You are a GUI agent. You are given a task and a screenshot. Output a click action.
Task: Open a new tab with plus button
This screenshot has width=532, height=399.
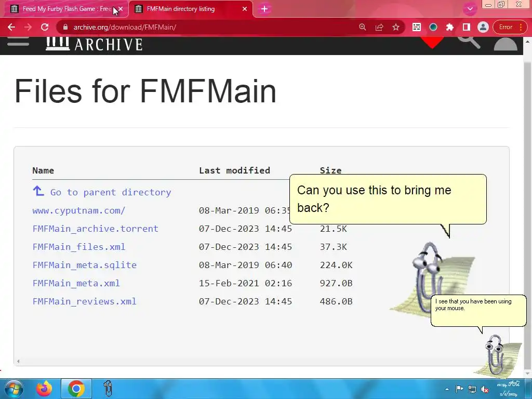pyautogui.click(x=264, y=9)
